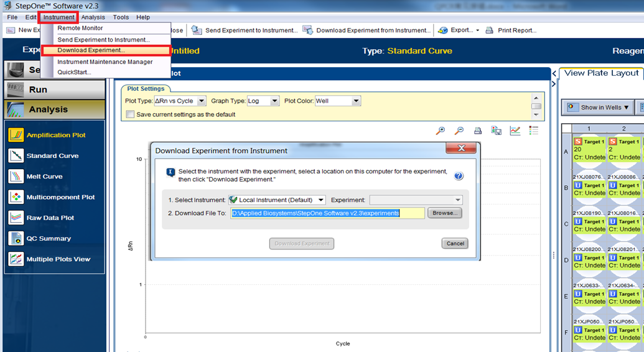Select plate column 1 header
Viewport: 644px width, 352px height.
589,129
